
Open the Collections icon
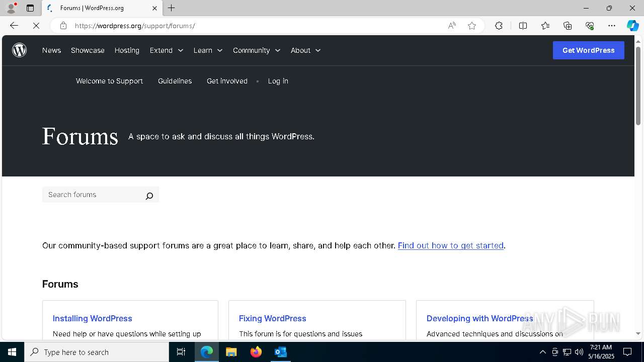[x=568, y=26]
